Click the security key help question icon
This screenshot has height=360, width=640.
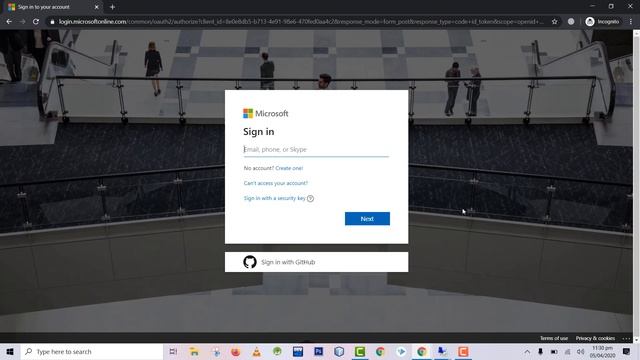[310, 199]
